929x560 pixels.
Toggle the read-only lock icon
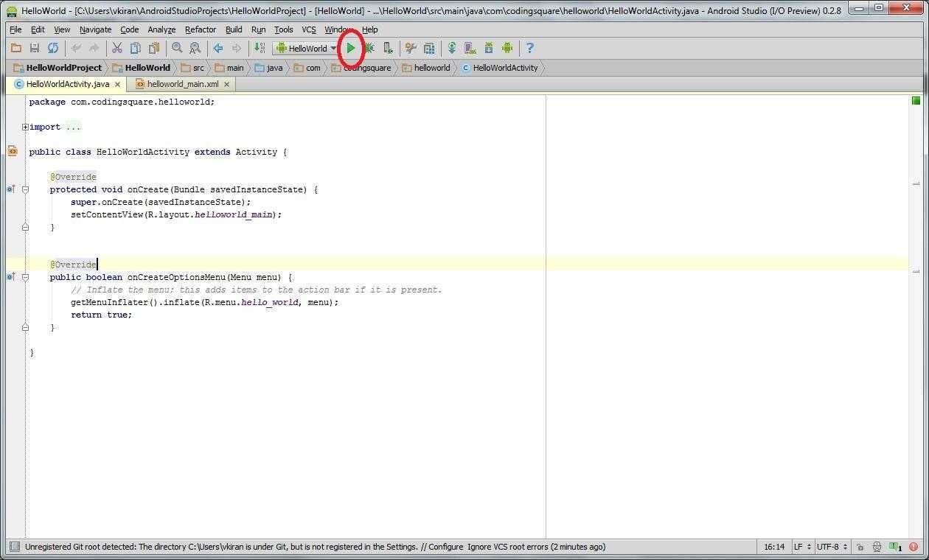[x=860, y=547]
